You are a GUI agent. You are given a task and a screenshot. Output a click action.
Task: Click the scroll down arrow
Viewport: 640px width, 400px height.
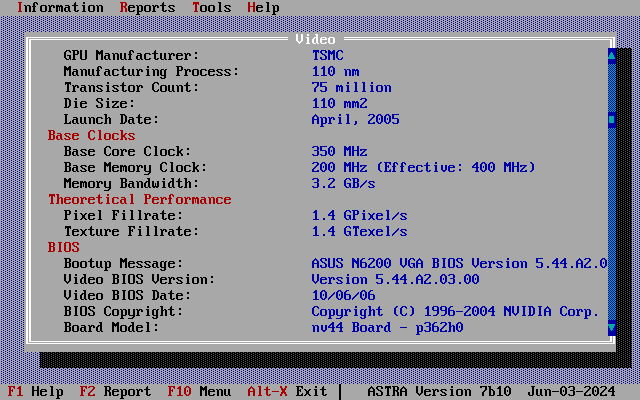pyautogui.click(x=611, y=327)
